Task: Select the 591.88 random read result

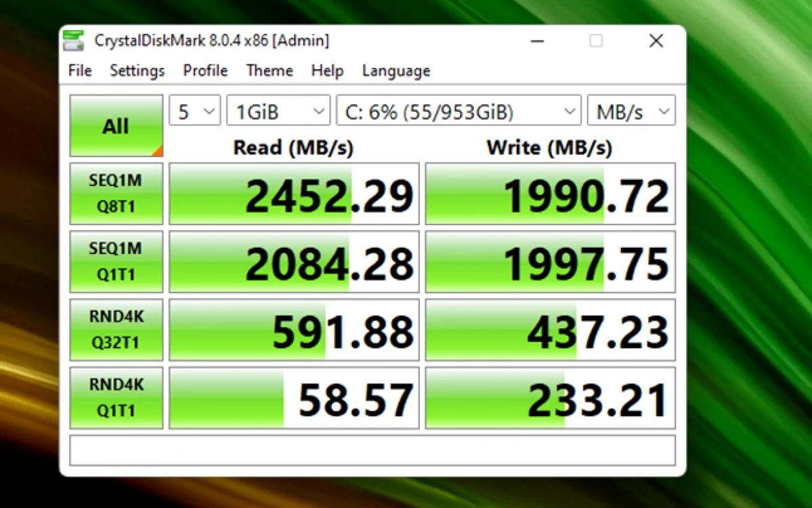Action: pyautogui.click(x=294, y=330)
